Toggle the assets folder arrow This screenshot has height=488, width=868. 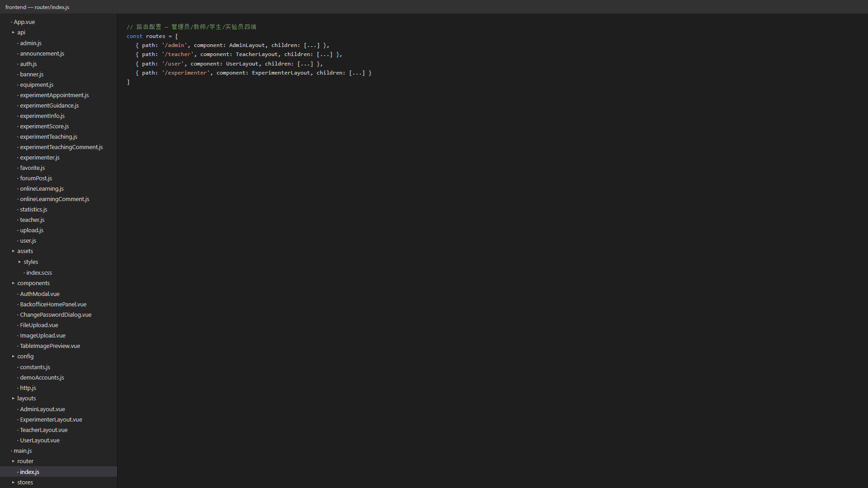point(13,251)
